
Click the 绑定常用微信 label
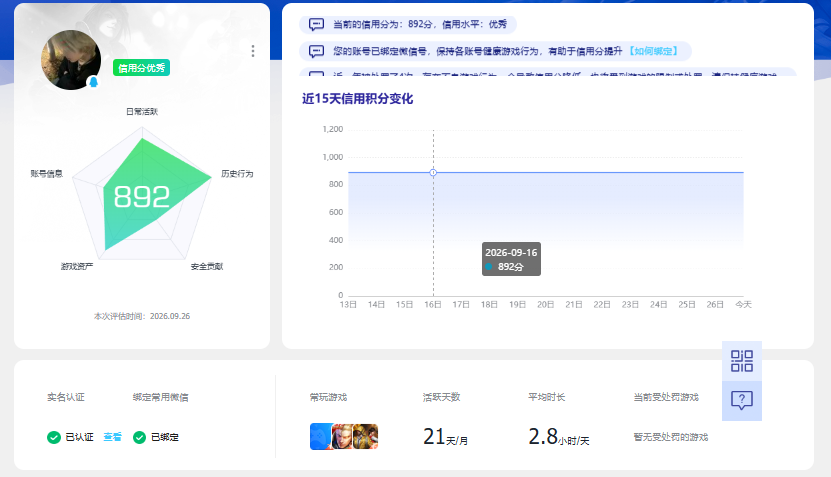(x=160, y=398)
